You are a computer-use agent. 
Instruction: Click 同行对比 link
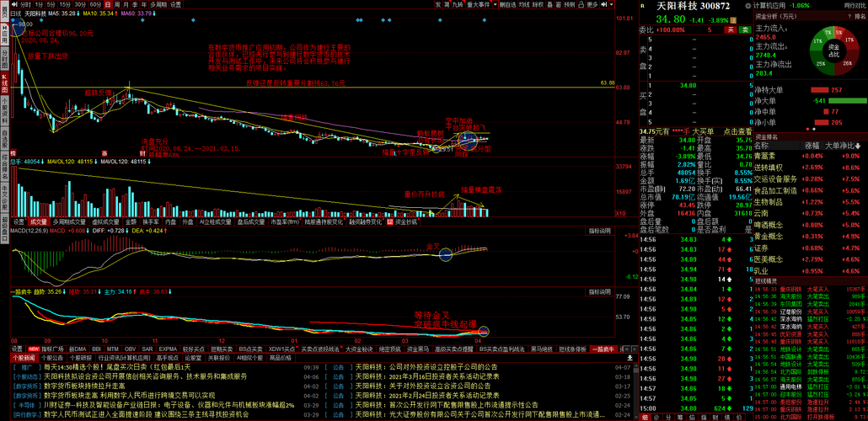coord(855,6)
